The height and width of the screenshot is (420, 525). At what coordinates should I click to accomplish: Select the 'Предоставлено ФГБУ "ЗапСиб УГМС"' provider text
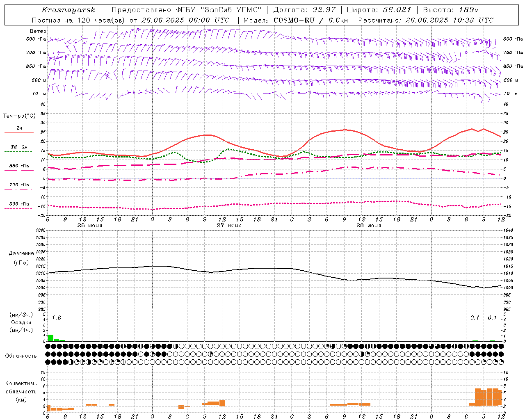(187, 10)
